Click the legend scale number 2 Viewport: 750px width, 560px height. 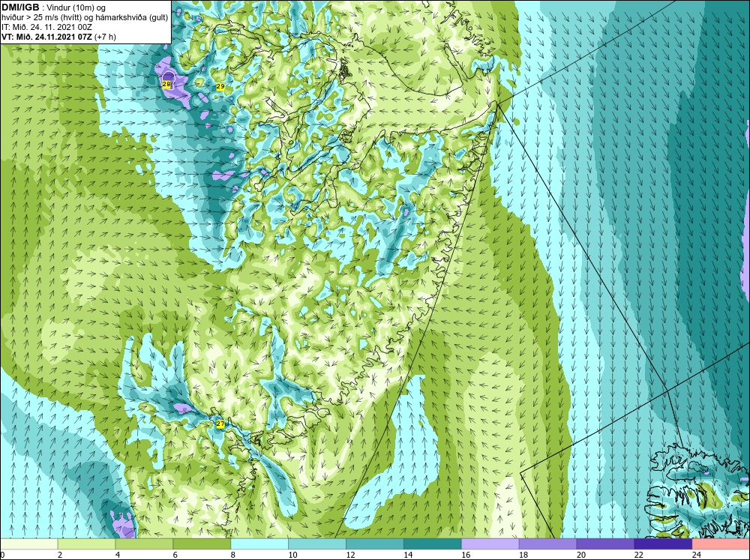[60, 555]
